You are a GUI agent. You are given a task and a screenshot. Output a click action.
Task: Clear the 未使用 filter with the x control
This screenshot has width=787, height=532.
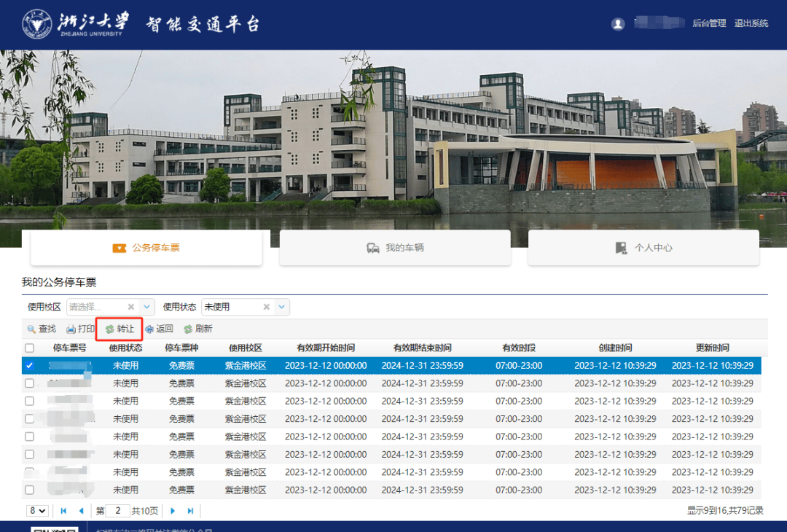266,307
